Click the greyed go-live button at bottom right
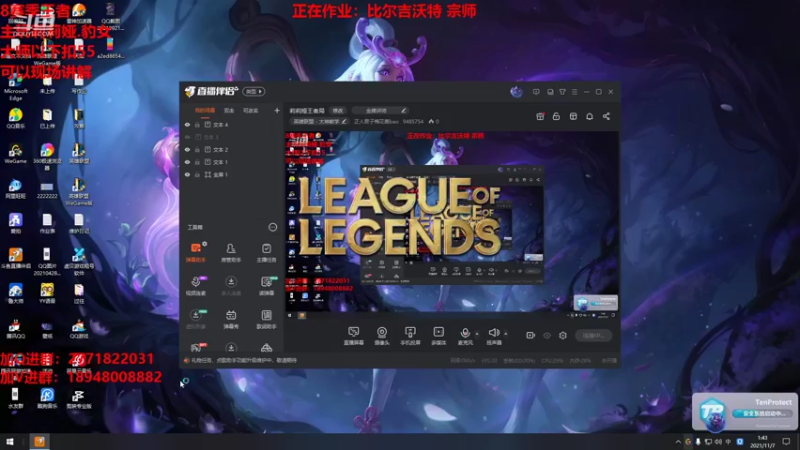This screenshot has width=800, height=450. tap(593, 335)
